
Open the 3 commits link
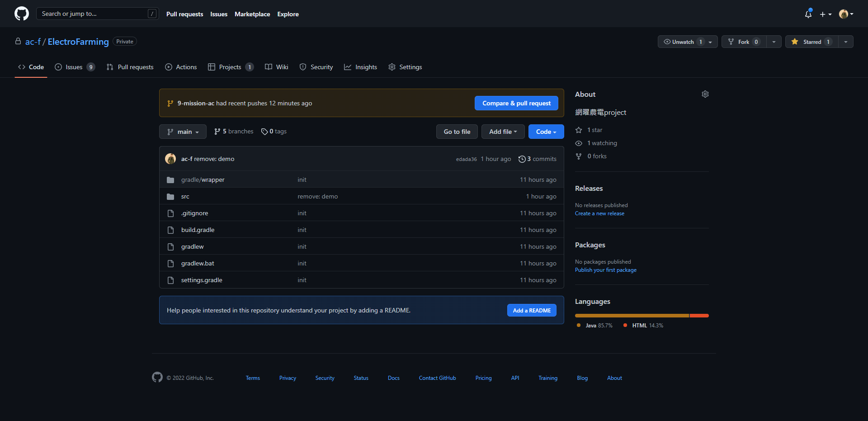pyautogui.click(x=538, y=159)
